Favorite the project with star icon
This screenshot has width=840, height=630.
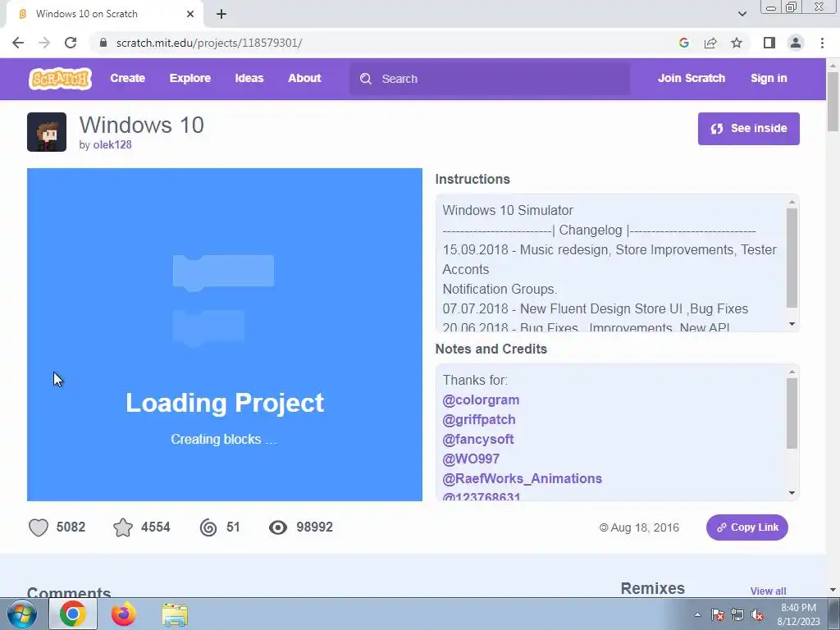click(123, 527)
